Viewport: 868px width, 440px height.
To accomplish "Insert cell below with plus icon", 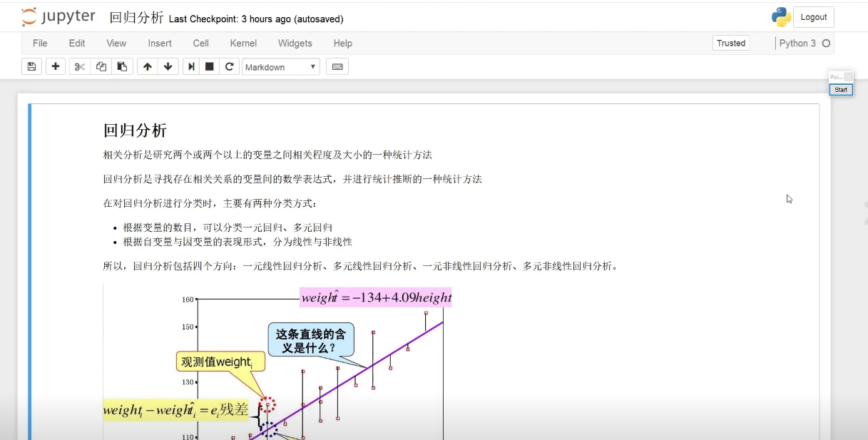I will (56, 66).
